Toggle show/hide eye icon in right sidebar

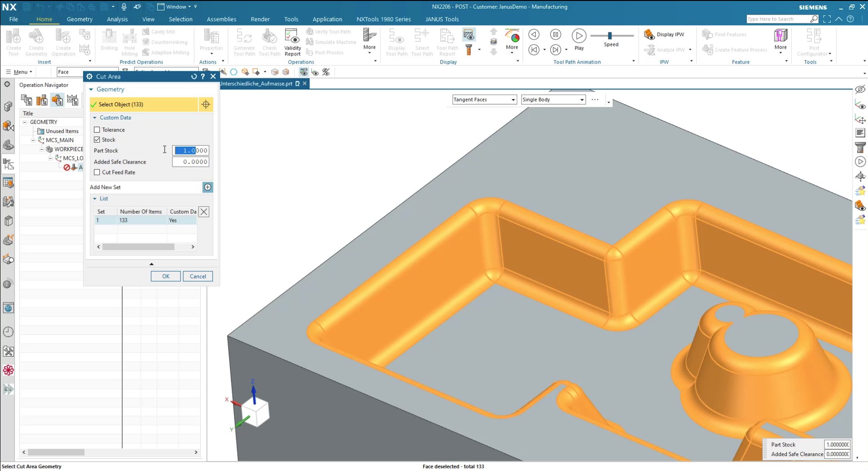point(860,89)
